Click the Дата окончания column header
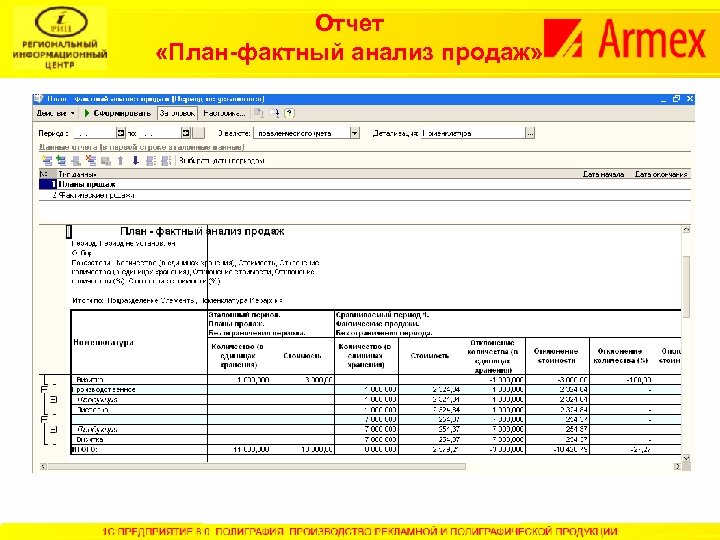Image resolution: width=720 pixels, height=540 pixels. coord(661,174)
